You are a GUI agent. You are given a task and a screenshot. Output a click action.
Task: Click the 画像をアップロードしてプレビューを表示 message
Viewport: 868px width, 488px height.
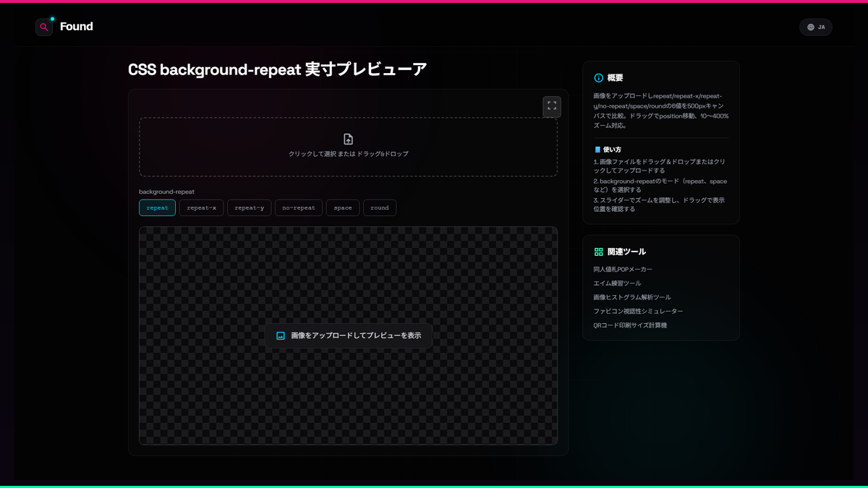point(356,335)
